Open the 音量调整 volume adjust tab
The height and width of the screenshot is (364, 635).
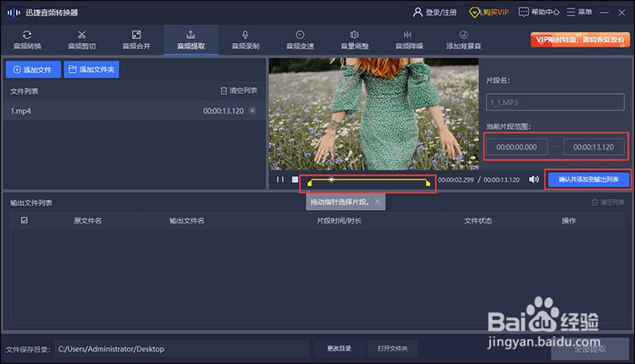[x=355, y=40]
